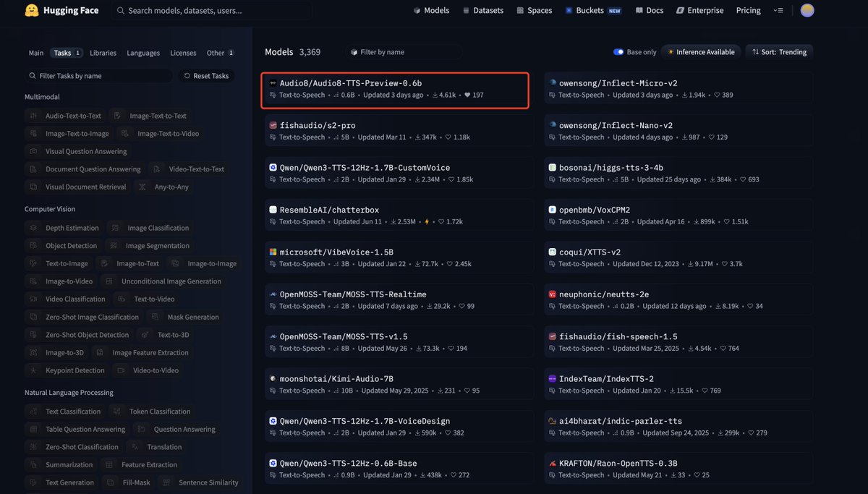868x494 pixels.
Task: Click the user avatar in the top bar
Action: [x=807, y=10]
